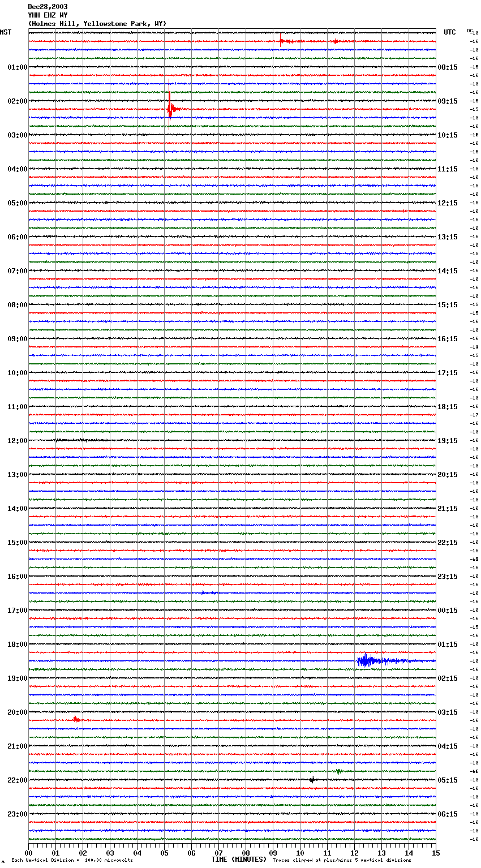Click 'Traces clipped at plus/minus 5 vertical divisions' note
The image size is (481, 868).
(342, 860)
